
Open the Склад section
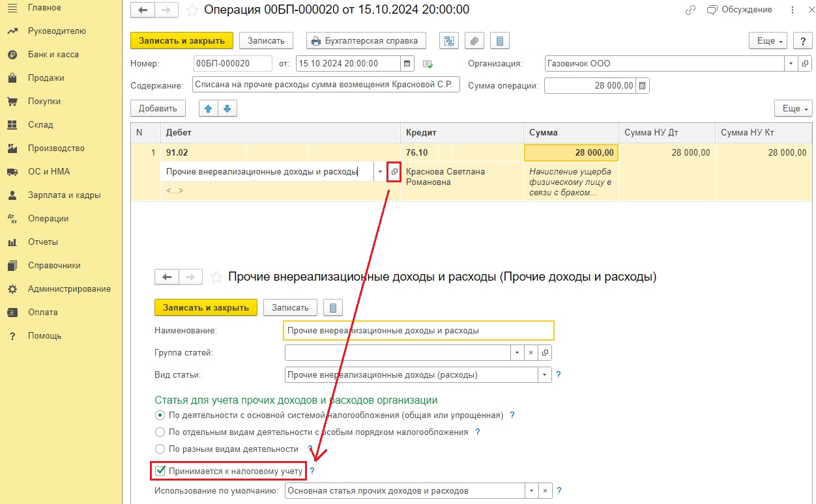point(40,124)
